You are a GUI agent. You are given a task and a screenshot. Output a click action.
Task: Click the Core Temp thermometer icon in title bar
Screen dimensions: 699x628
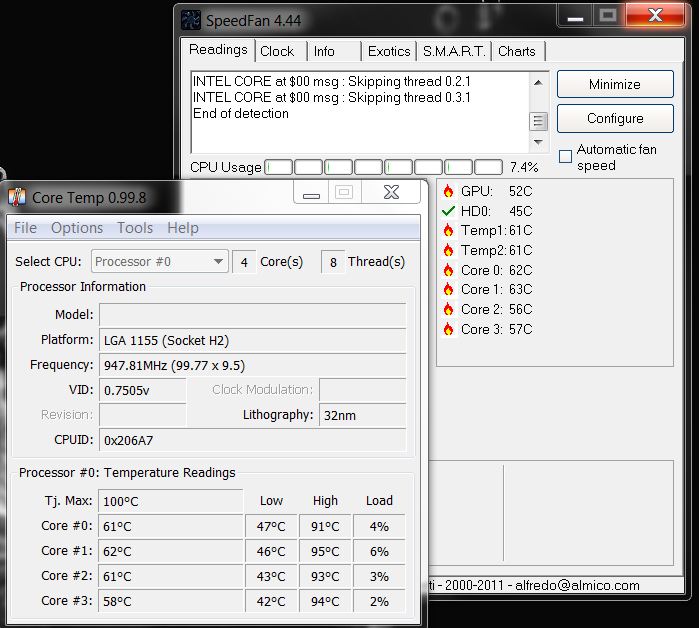point(17,197)
